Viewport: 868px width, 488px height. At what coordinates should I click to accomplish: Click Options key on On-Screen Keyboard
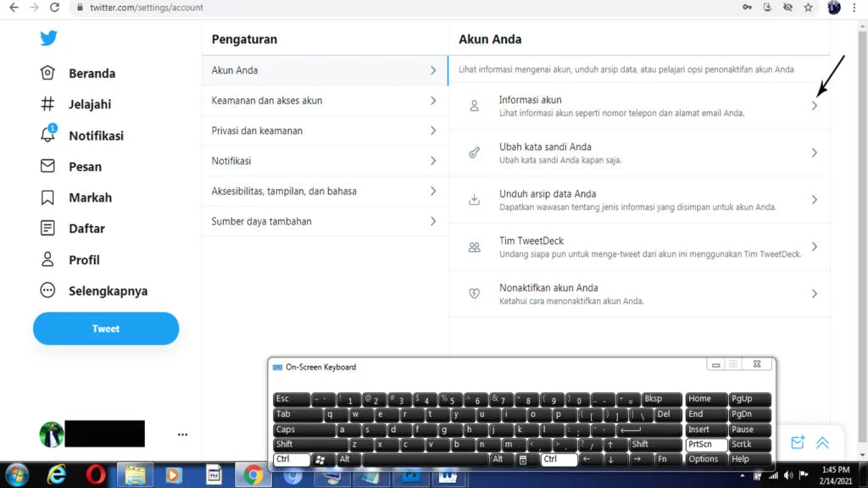706,459
